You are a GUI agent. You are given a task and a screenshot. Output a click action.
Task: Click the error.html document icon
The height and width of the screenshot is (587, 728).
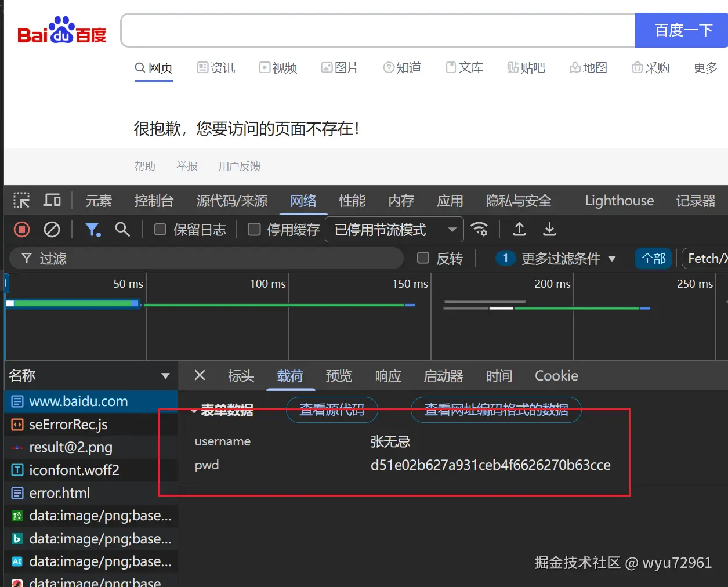click(x=17, y=493)
